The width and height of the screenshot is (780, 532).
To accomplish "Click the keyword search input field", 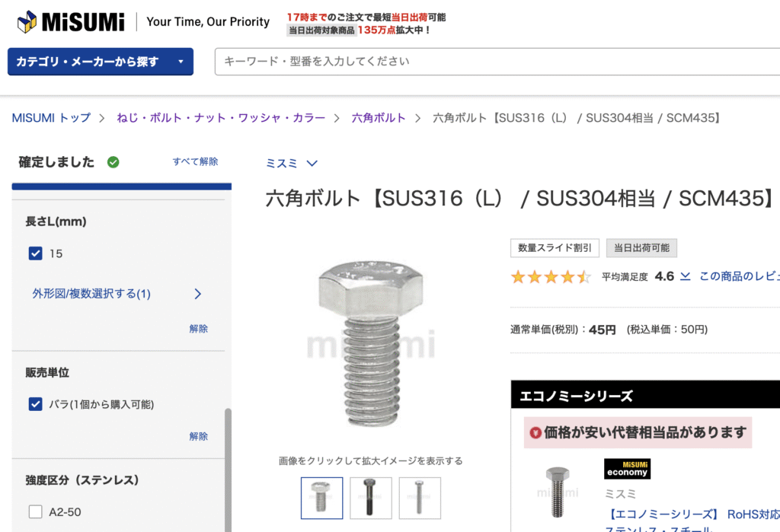I will pyautogui.click(x=495, y=62).
